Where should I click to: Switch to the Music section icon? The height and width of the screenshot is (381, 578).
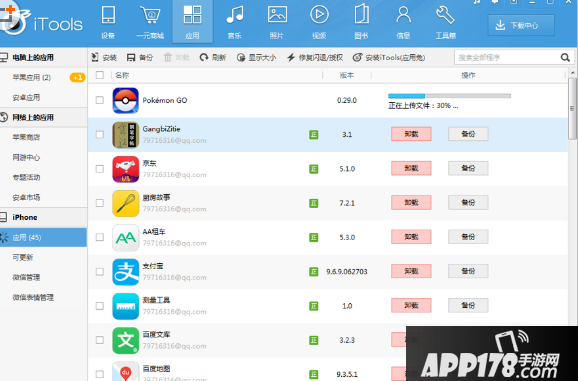pos(234,15)
